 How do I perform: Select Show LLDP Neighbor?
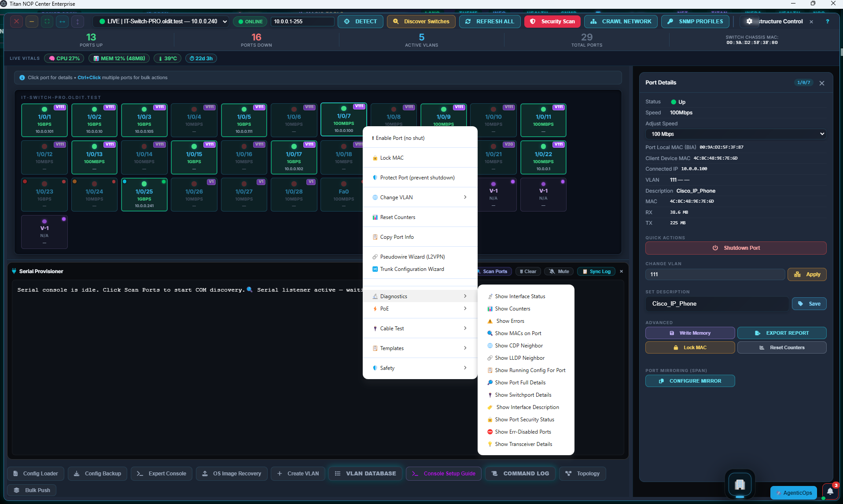[526, 358]
